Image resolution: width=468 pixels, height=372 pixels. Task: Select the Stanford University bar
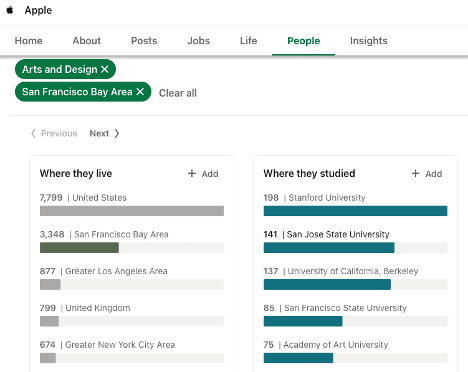[355, 211]
